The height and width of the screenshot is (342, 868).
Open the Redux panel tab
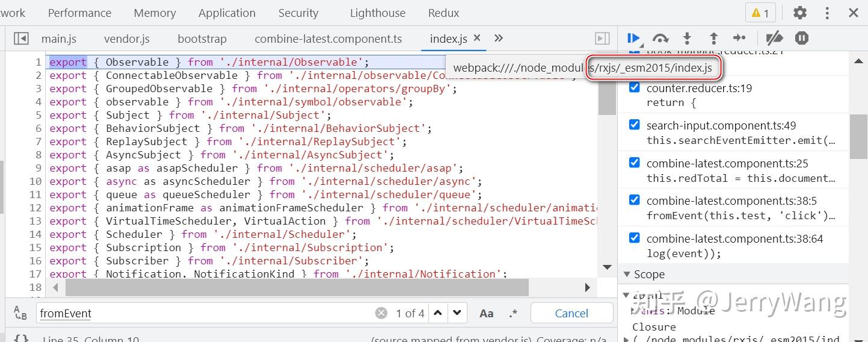click(444, 13)
